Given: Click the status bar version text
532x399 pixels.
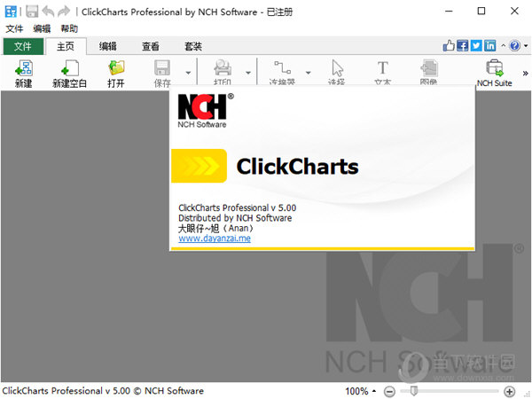Looking at the screenshot, I should 103,391.
